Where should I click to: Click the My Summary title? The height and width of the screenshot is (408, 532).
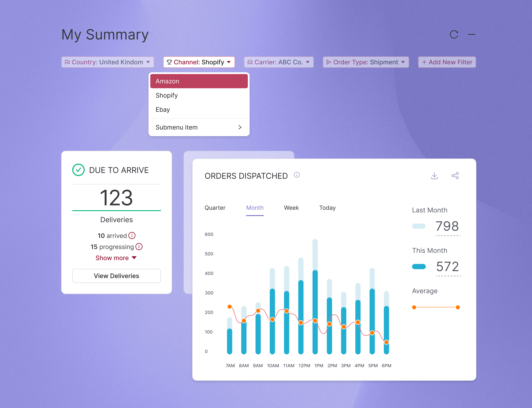tap(105, 35)
